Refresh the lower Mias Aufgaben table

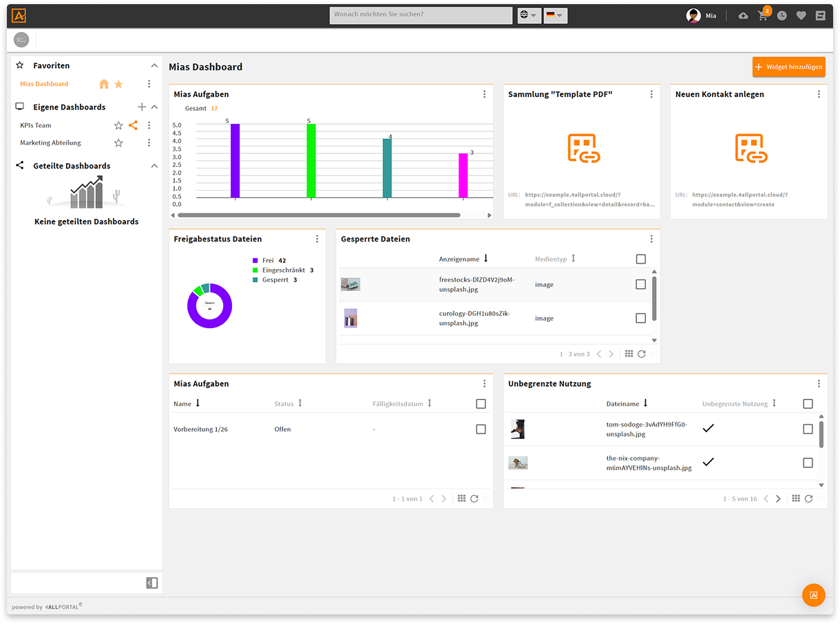coord(474,499)
